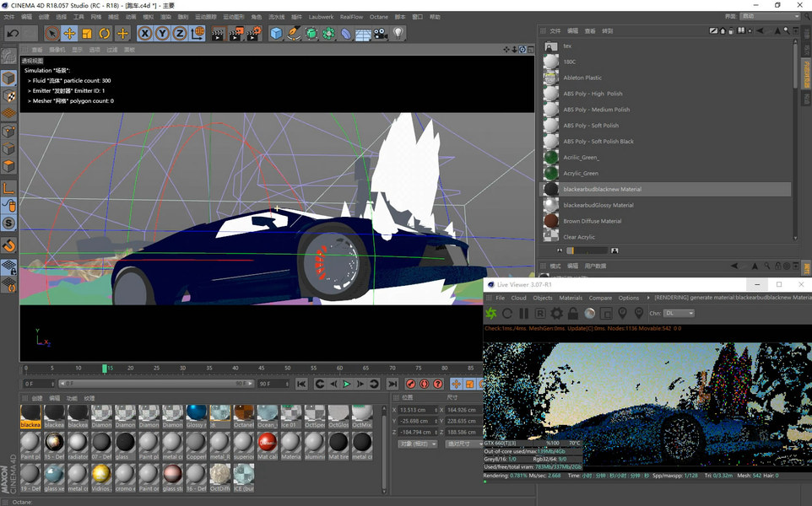Toggle Y axis lock

pyautogui.click(x=163, y=34)
